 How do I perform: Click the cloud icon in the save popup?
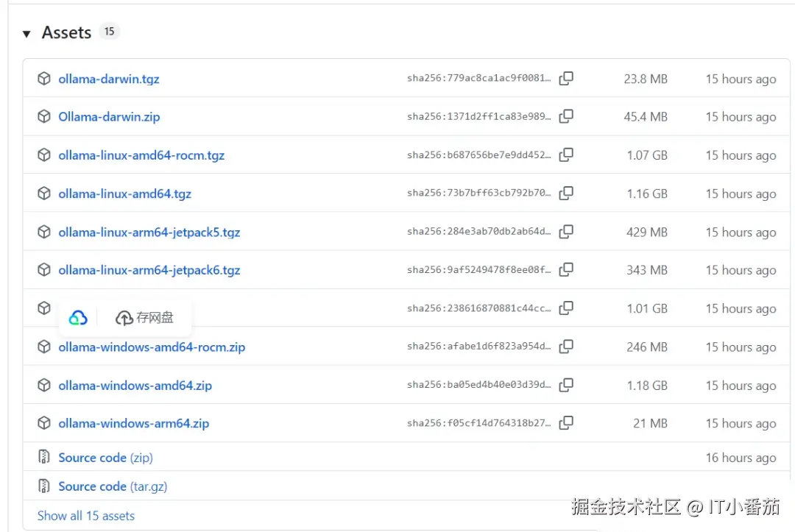(77, 316)
